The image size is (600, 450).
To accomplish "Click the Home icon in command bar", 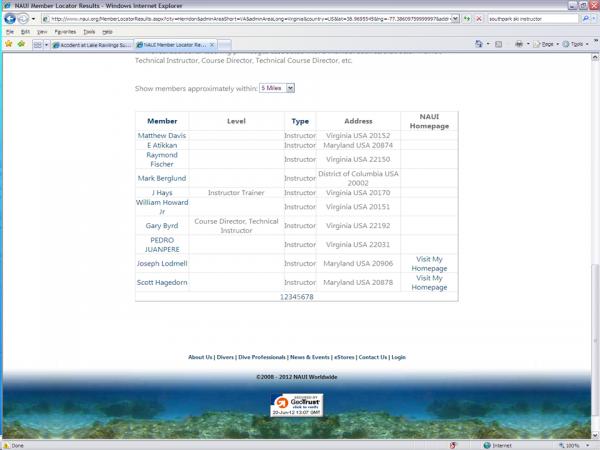I will tap(479, 44).
